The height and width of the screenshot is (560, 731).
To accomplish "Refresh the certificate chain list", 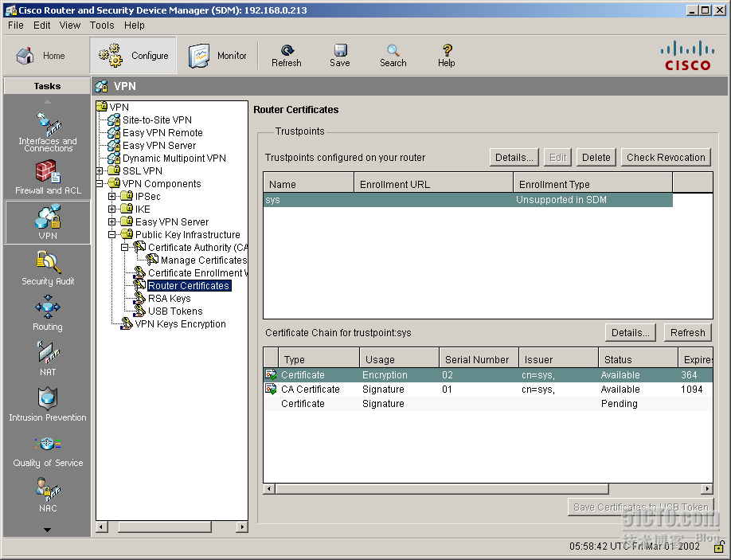I will pos(688,333).
